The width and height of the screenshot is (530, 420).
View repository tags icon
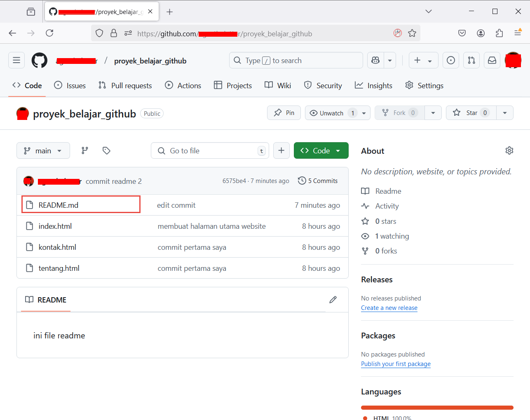coord(106,150)
